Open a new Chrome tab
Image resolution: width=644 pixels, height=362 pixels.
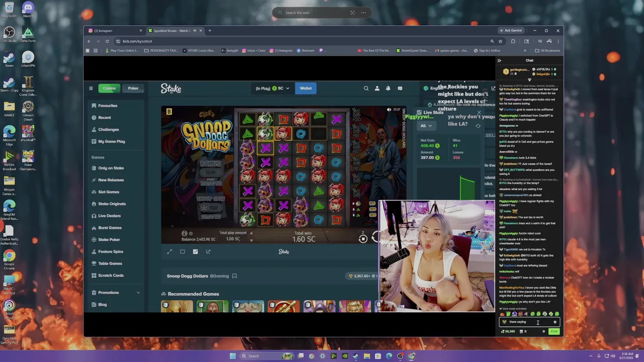click(x=210, y=31)
